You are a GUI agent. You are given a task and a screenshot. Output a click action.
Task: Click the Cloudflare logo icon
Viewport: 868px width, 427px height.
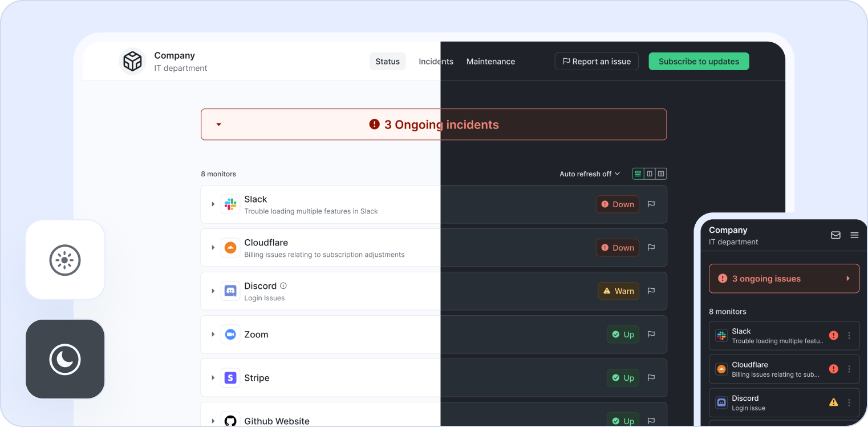click(230, 248)
